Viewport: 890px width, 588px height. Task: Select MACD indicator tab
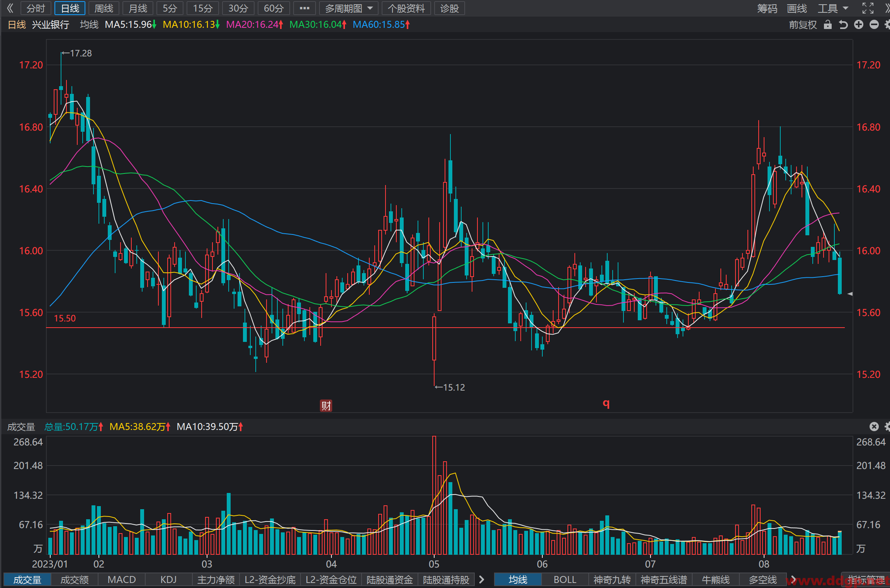point(122,580)
